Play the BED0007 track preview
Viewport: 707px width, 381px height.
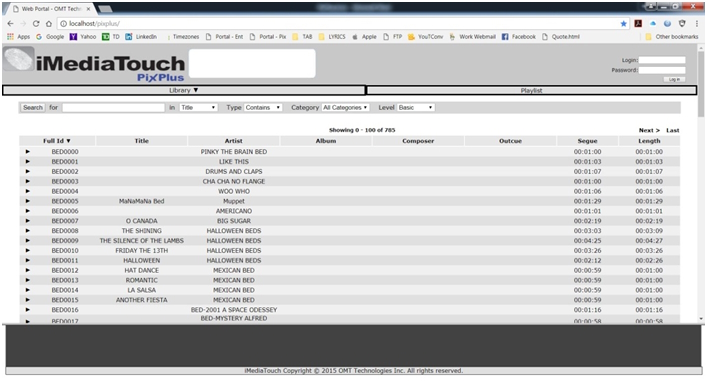point(28,221)
